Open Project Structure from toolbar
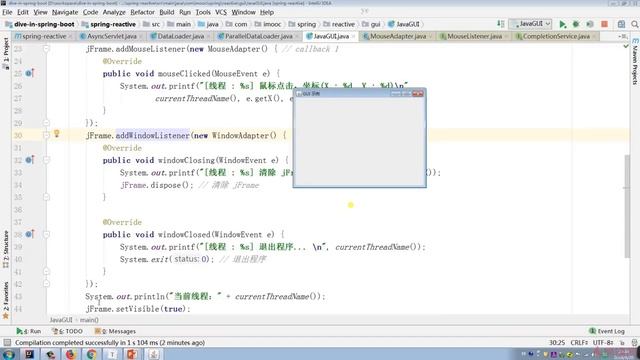 [621, 24]
